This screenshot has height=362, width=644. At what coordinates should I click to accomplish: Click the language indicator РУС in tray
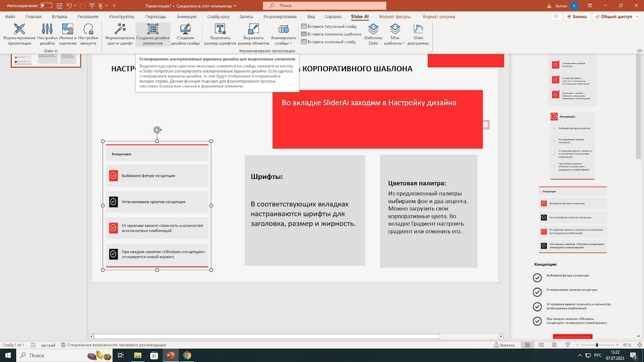click(598, 356)
